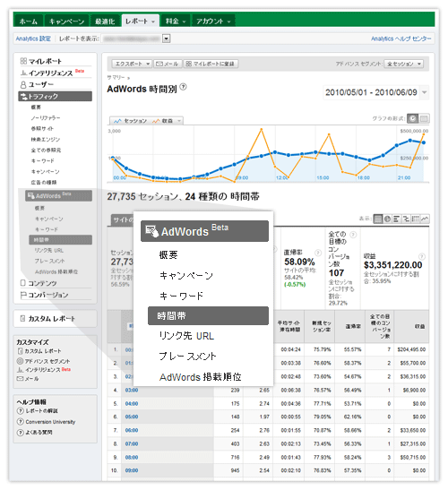Screen dimensions: 448x490
Task: Open report explanation (レポートの解説) help item
Action: (x=38, y=410)
